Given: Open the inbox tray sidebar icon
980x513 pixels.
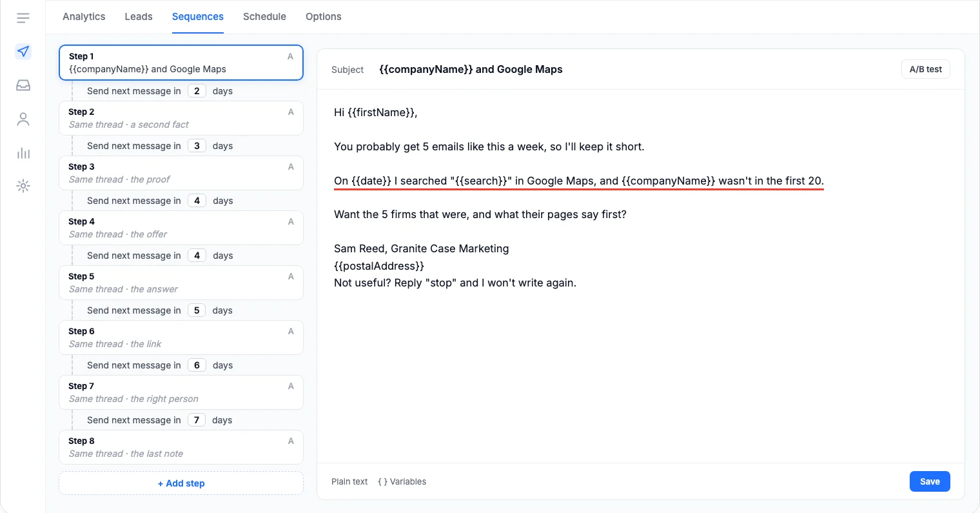Looking at the screenshot, I should point(23,85).
